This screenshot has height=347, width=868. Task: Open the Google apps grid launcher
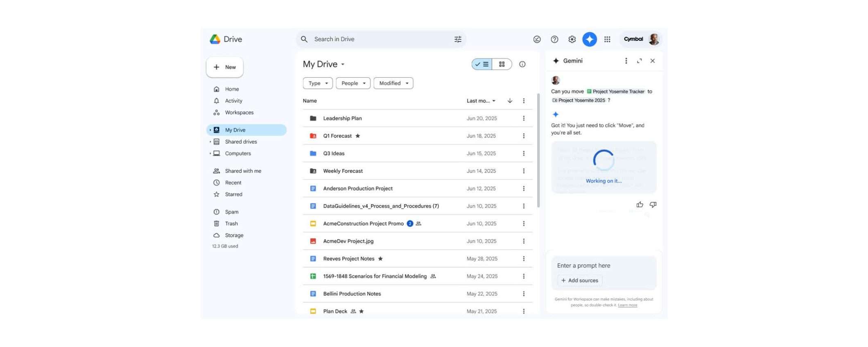coord(607,39)
